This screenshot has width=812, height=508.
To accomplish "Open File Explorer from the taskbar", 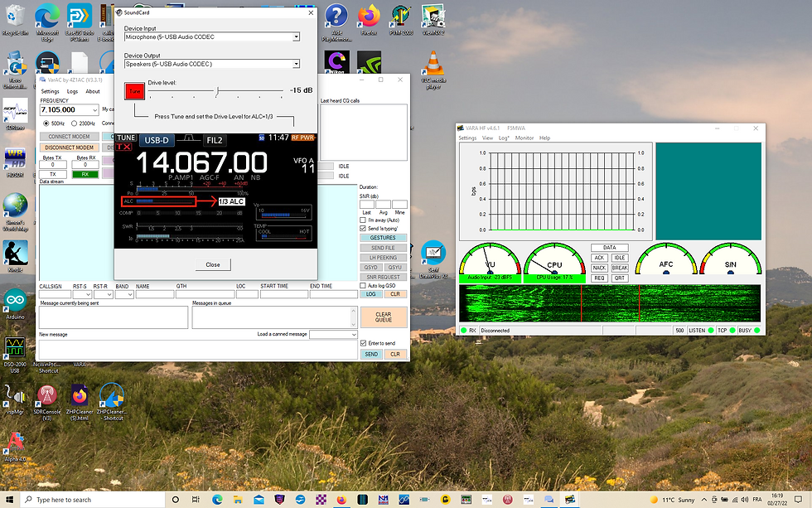I will (x=238, y=499).
